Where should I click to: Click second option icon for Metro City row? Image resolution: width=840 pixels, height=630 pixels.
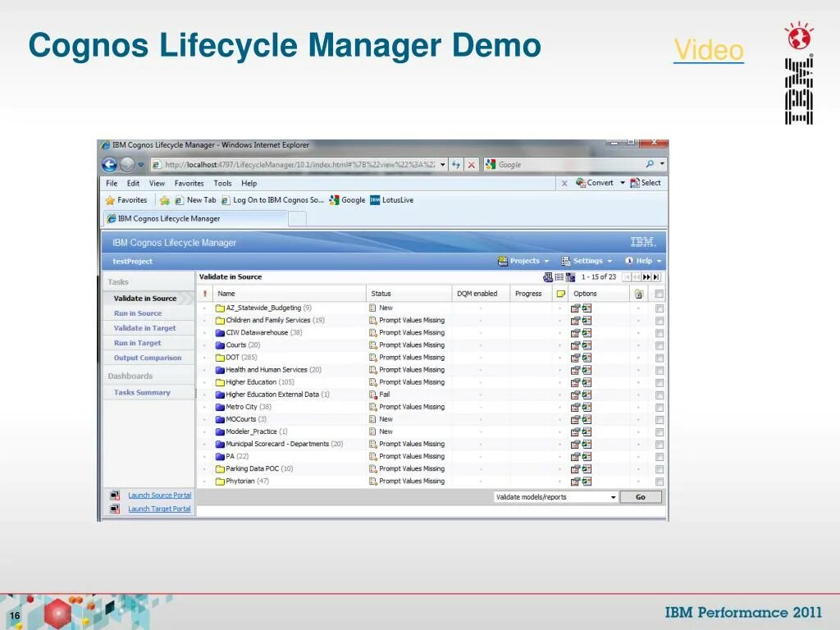(x=587, y=407)
